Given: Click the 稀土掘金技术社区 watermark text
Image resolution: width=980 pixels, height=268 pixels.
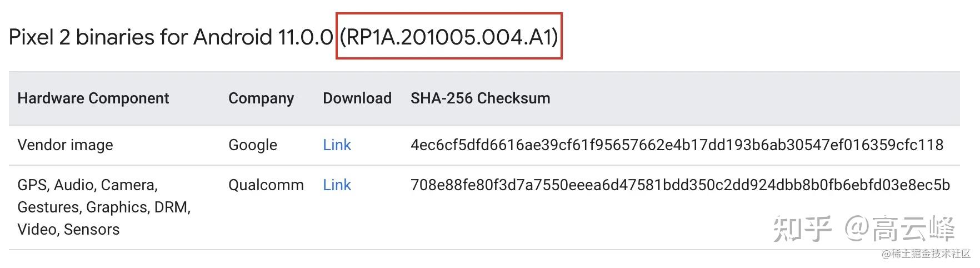Looking at the screenshot, I should [930, 254].
